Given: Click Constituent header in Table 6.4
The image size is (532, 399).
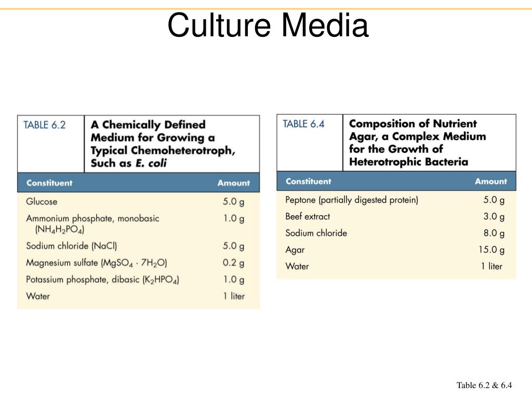Looking at the screenshot, I should coord(309,181).
